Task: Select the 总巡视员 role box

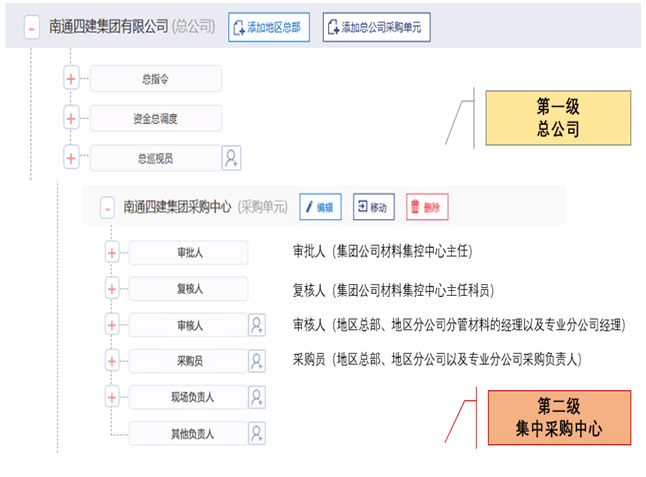Action: tap(156, 158)
